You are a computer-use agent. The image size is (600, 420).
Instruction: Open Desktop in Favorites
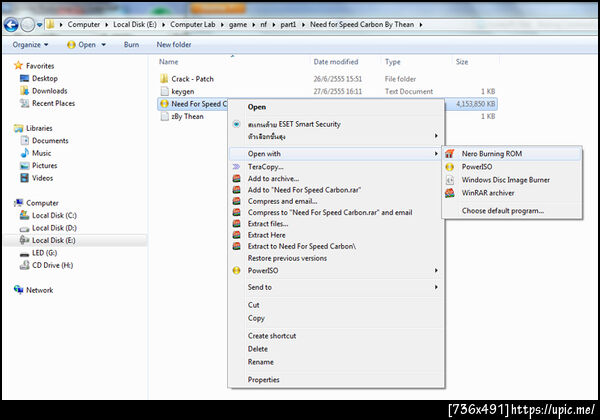pos(45,78)
